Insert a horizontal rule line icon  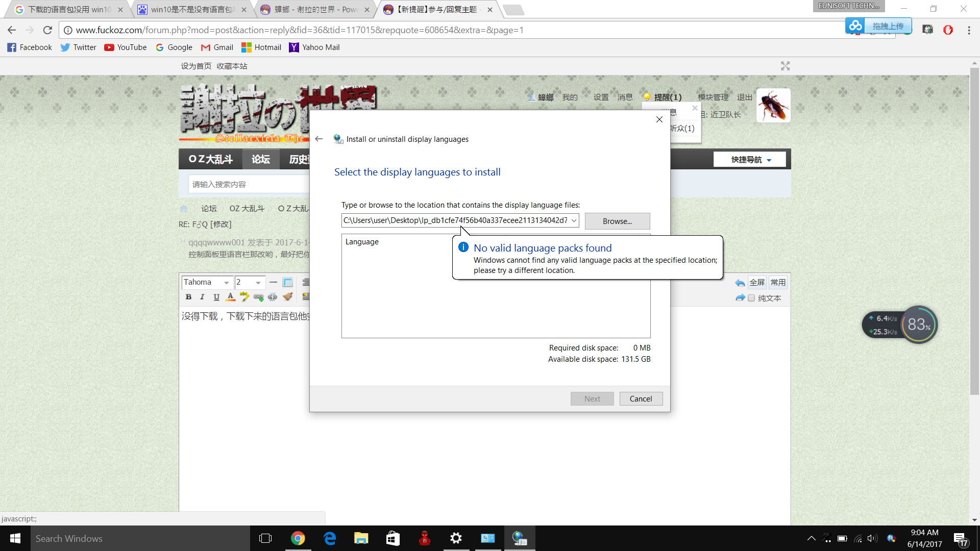(274, 282)
